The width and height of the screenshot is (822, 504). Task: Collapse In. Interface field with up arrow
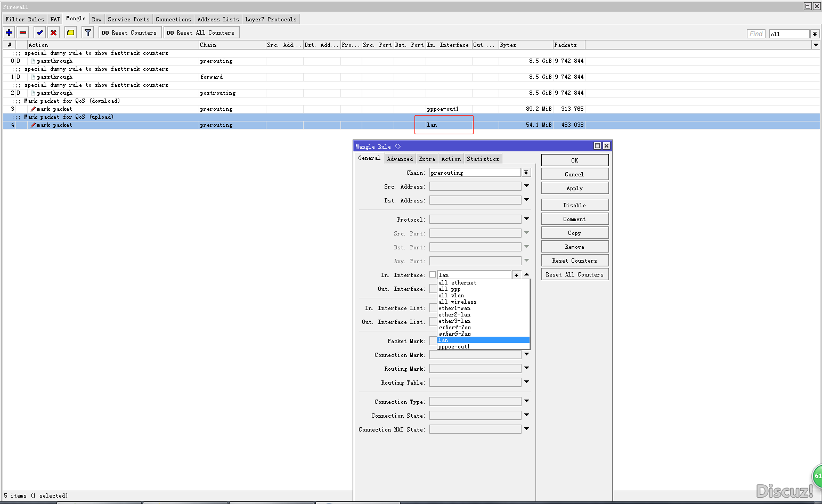point(526,274)
